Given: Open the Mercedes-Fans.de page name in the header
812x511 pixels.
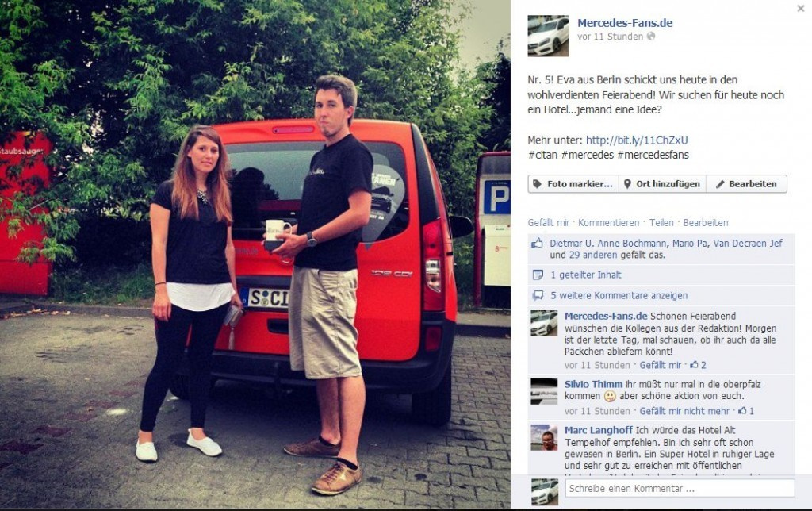Looking at the screenshot, I should [625, 23].
